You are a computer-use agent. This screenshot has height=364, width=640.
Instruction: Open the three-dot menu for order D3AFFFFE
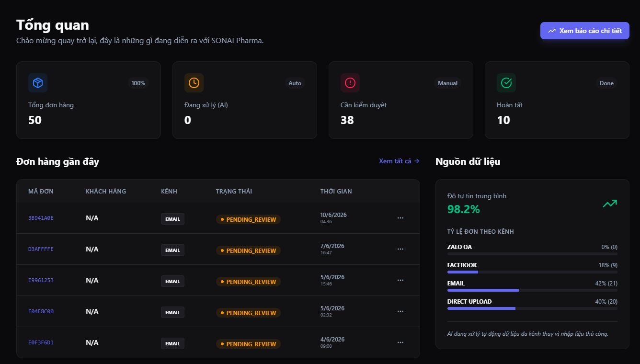point(400,249)
